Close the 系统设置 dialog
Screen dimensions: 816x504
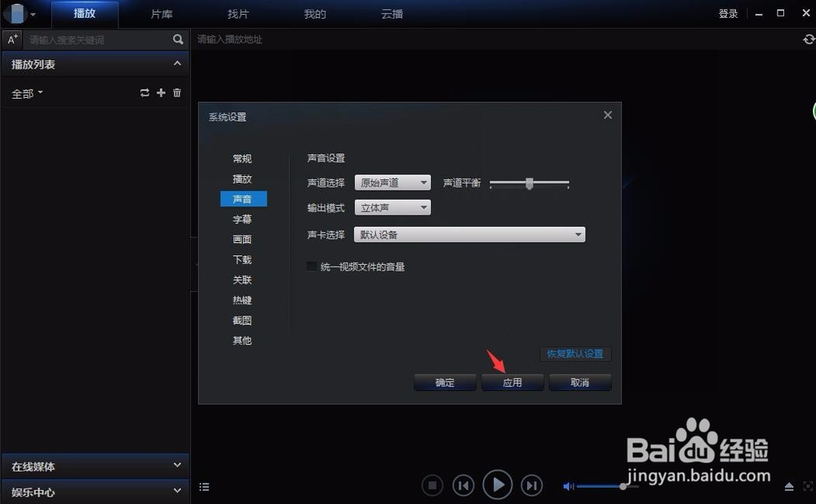[607, 115]
